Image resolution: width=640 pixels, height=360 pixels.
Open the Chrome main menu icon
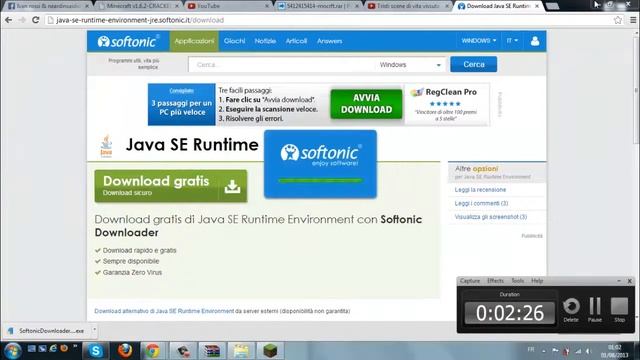[x=633, y=20]
